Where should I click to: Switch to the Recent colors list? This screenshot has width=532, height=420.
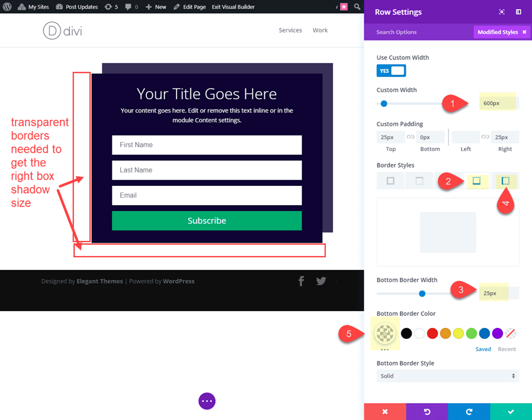[507, 349]
